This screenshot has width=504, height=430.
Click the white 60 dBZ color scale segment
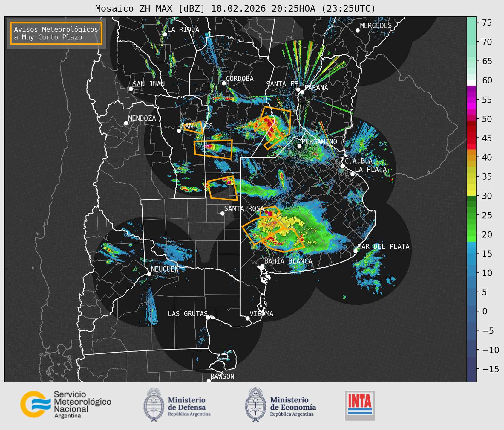point(471,83)
